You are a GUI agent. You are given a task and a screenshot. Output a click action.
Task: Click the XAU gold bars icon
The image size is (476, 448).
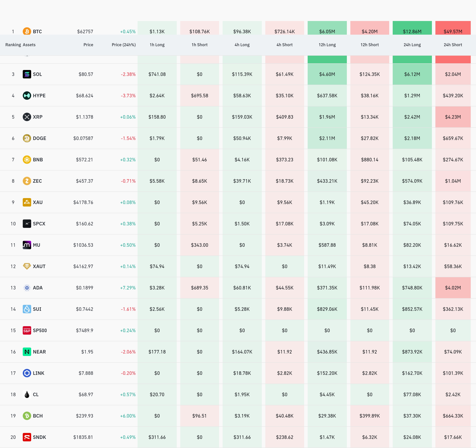click(x=27, y=202)
